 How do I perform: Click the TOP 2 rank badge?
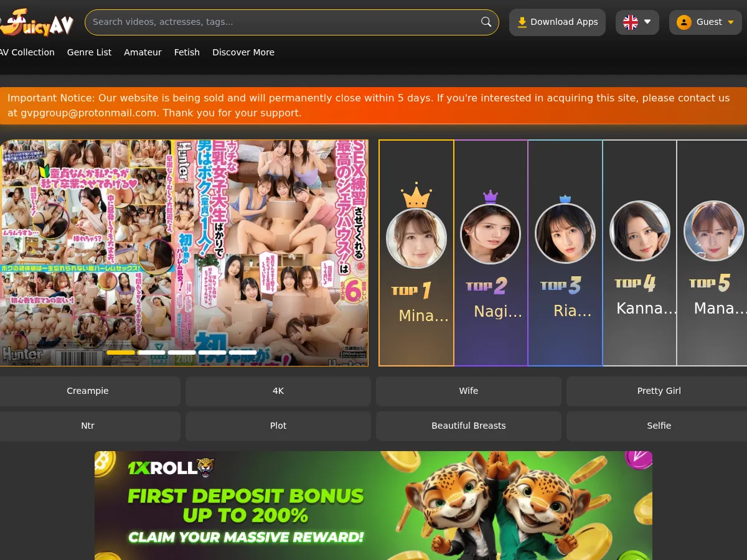tap(486, 286)
